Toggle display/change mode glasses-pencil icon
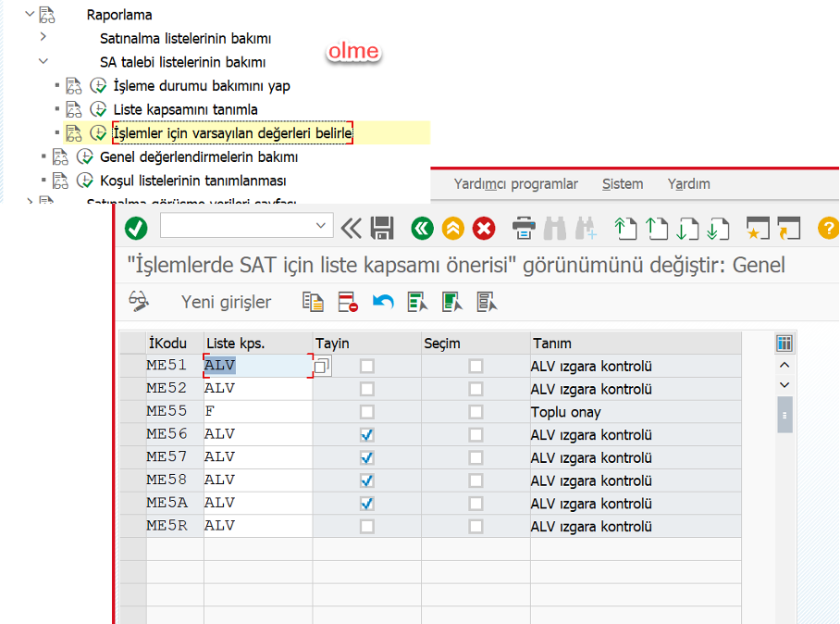 pos(139,301)
